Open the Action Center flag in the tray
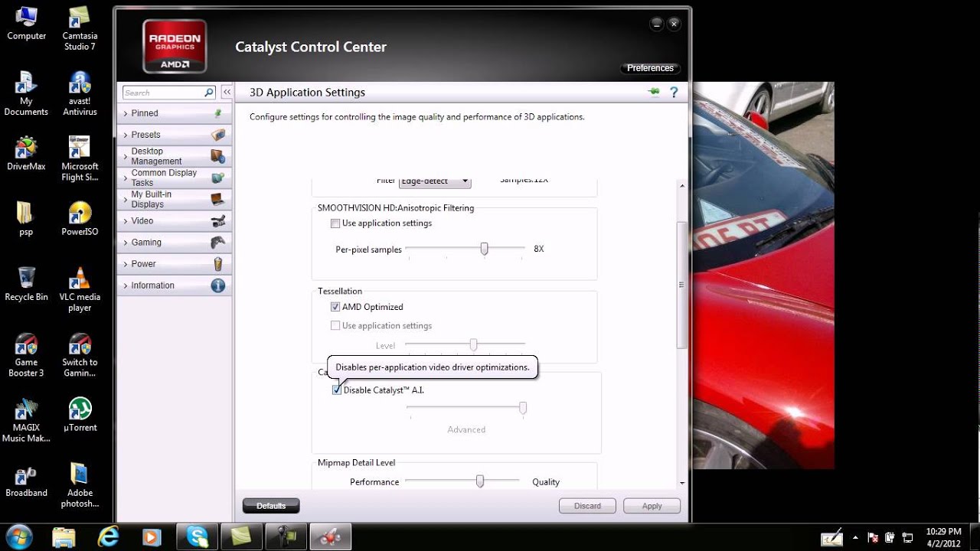Image resolution: width=980 pixels, height=551 pixels. coord(873,537)
